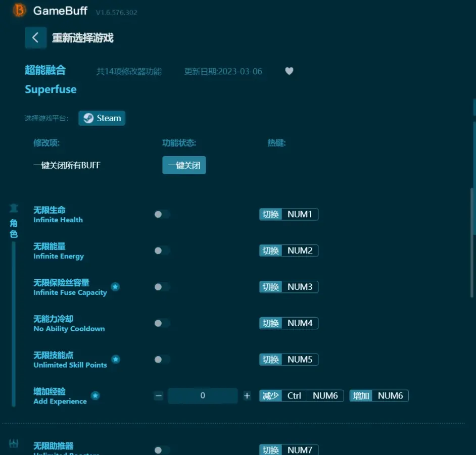Click the vertical scrollbar thumb

tap(472, 243)
